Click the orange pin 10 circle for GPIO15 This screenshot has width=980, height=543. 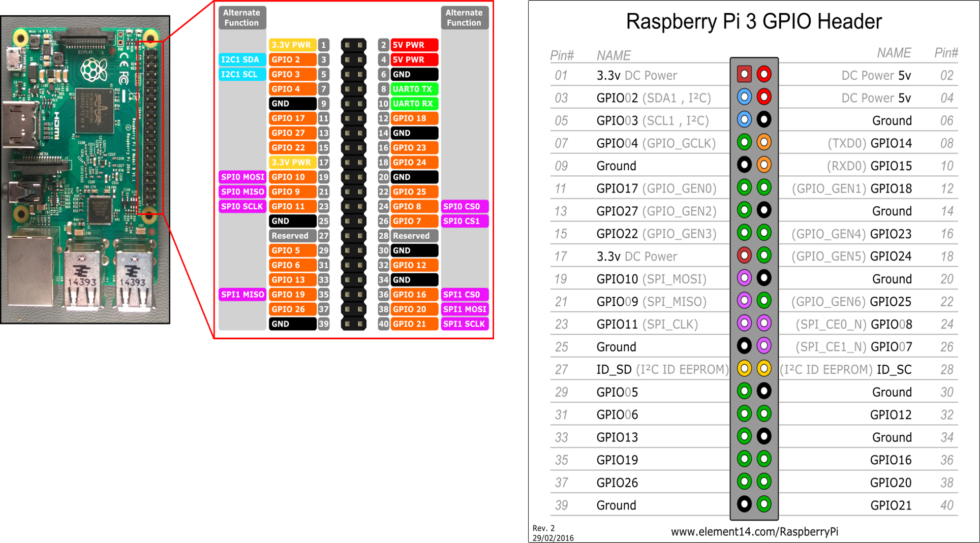[x=763, y=165]
